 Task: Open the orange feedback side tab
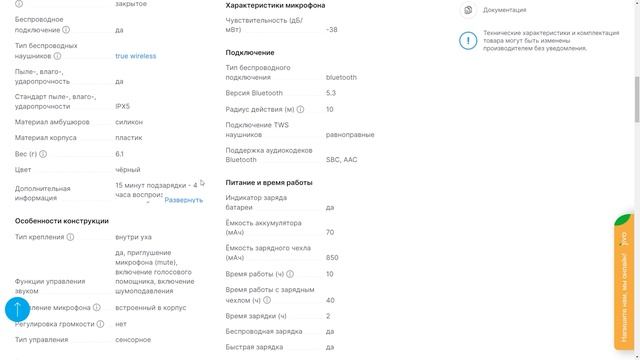click(624, 282)
